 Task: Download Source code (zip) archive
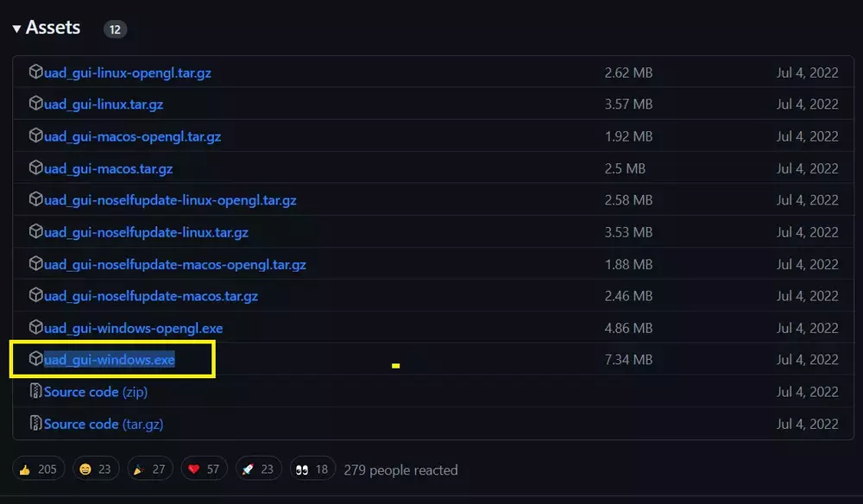click(96, 392)
